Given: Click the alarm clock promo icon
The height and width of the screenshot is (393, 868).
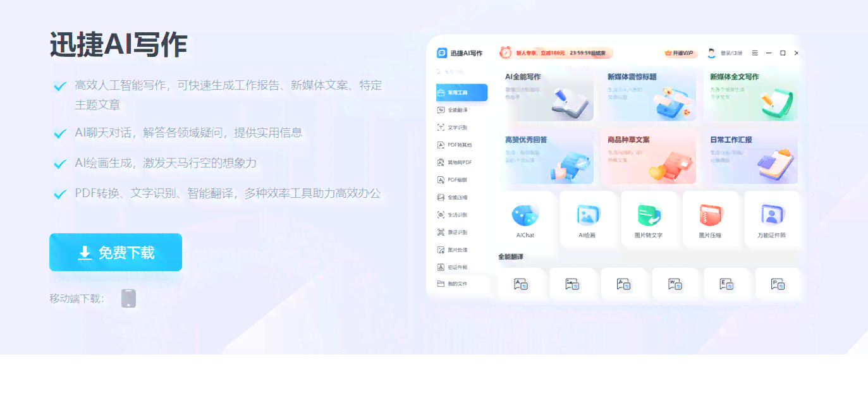Looking at the screenshot, I should point(506,53).
